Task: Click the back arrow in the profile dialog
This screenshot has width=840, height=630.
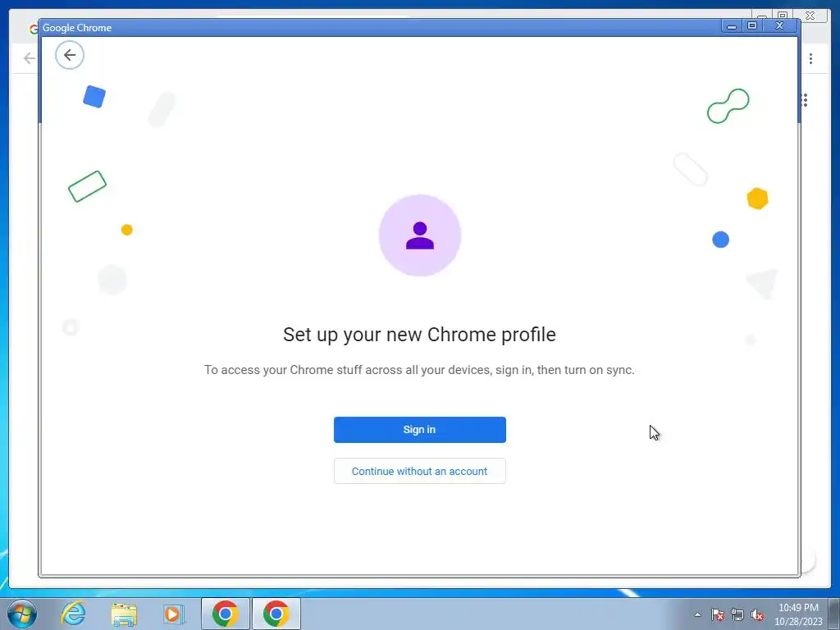Action: pyautogui.click(x=70, y=55)
